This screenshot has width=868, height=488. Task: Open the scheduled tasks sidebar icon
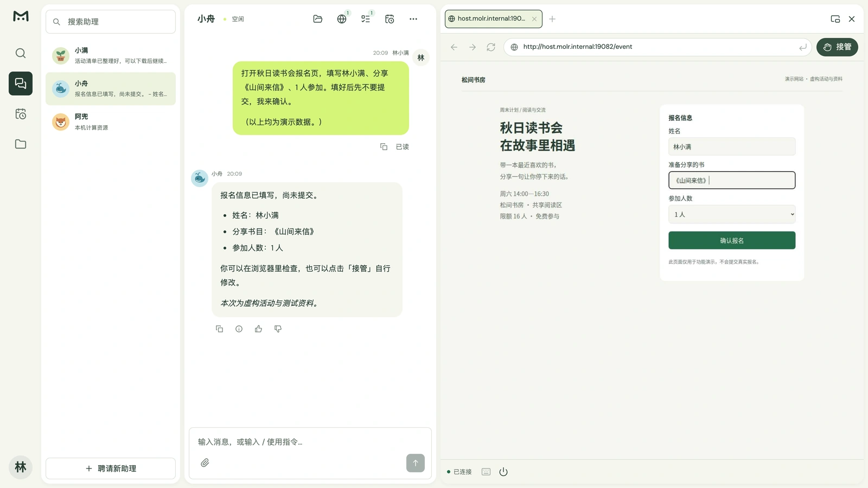pos(21,114)
